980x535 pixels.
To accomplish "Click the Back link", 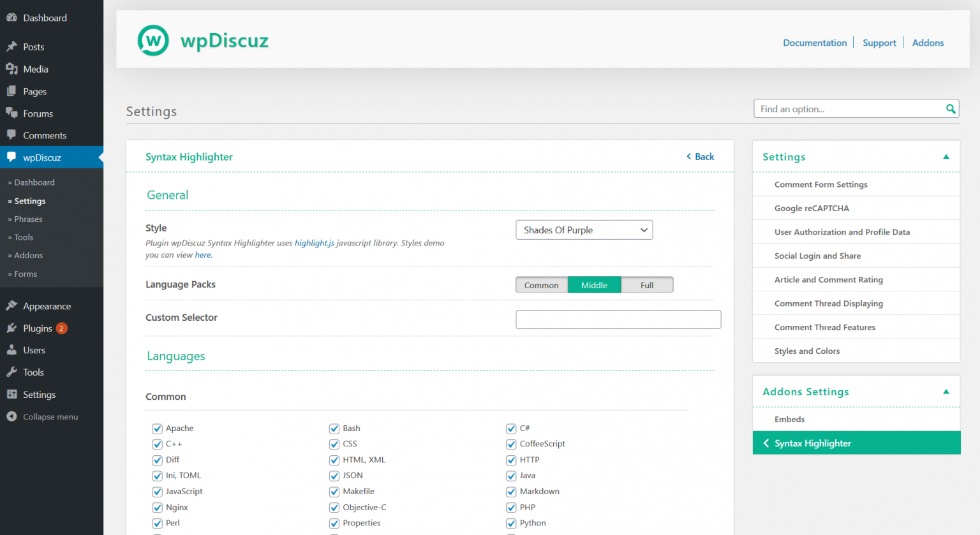I will pyautogui.click(x=700, y=157).
